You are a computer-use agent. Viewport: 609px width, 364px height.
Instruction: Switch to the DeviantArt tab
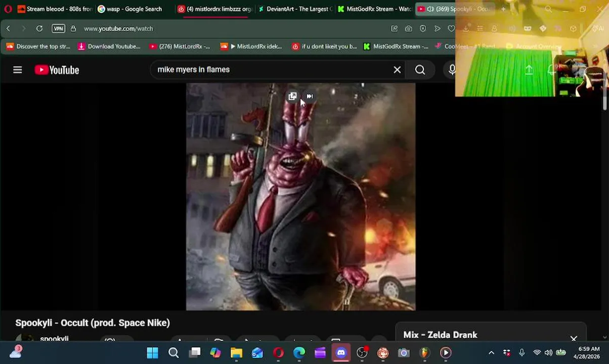tap(295, 9)
